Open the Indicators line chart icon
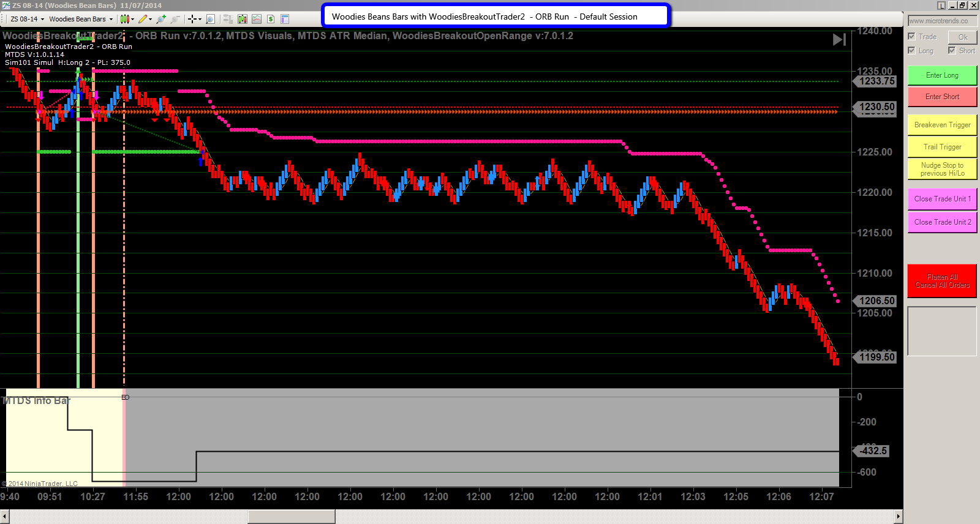 [x=256, y=19]
